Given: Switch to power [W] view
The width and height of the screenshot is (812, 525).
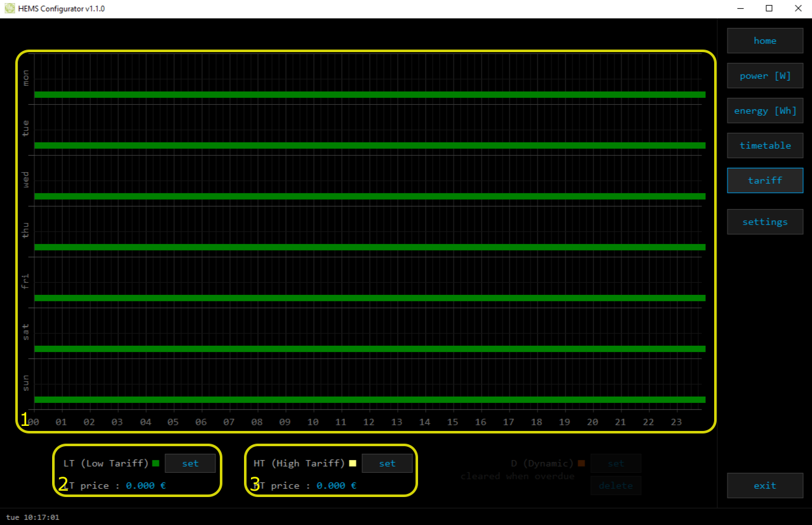Looking at the screenshot, I should [x=765, y=76].
